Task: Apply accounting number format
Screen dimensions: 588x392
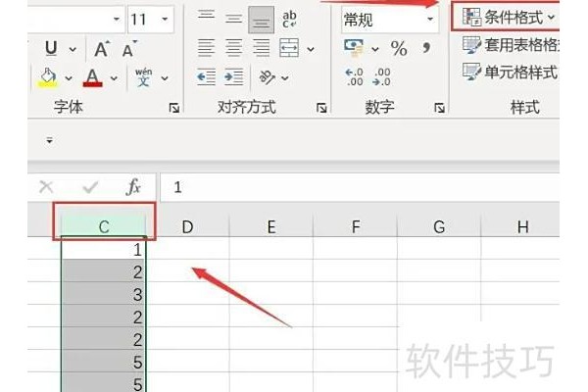Action: (x=354, y=48)
